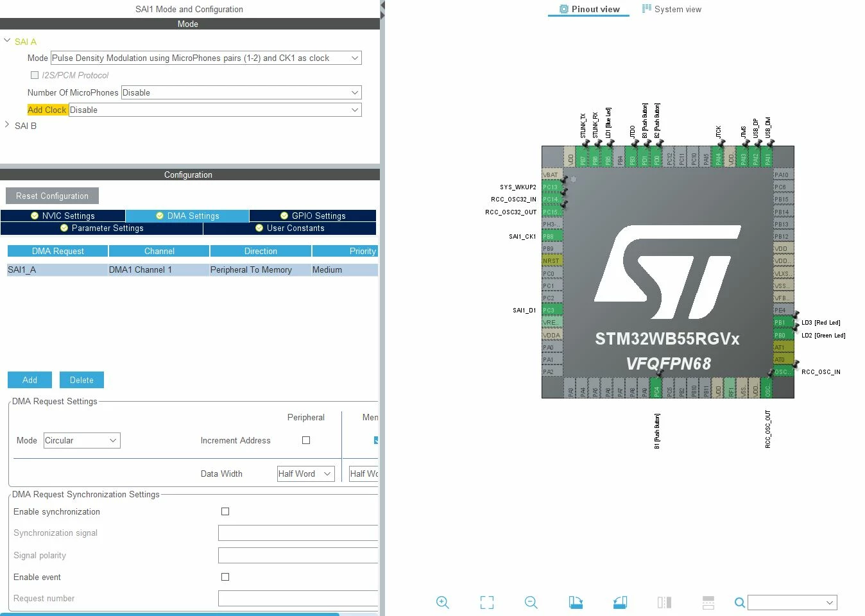
Task: Select pin PB0 for LD2 Green Led
Action: point(784,335)
